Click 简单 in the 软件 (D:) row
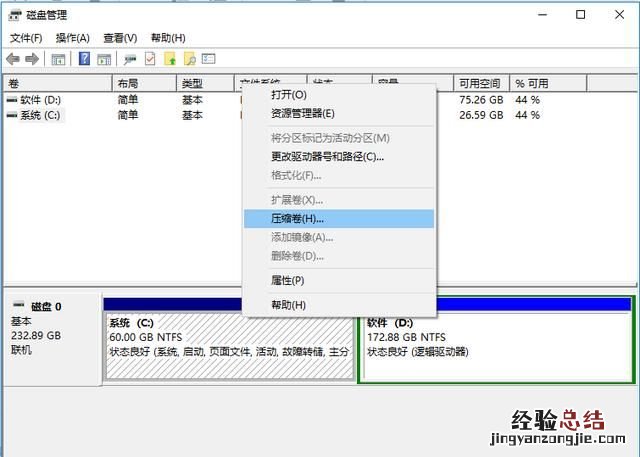Image resolution: width=640 pixels, height=457 pixels. pos(128,100)
